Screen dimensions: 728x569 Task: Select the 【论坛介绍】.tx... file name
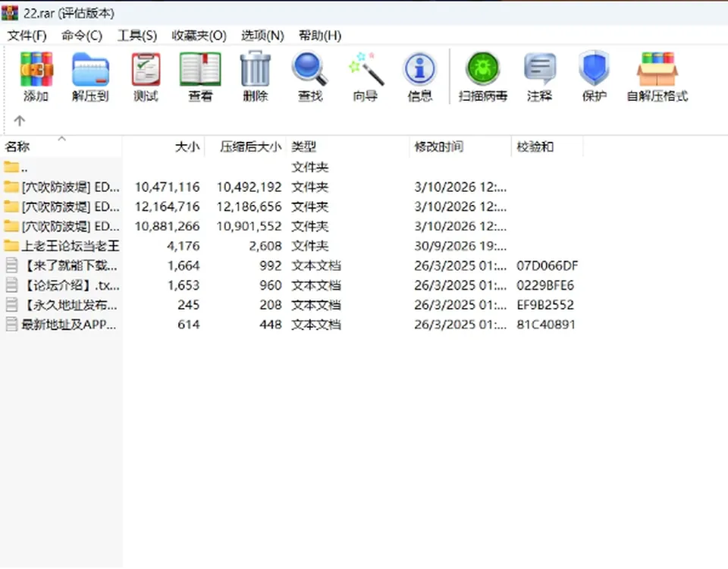tap(71, 285)
